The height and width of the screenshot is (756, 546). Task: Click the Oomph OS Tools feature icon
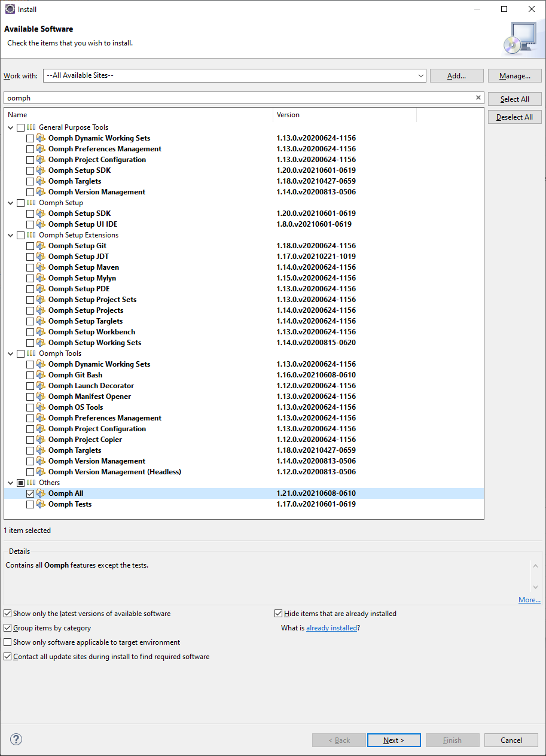[41, 407]
